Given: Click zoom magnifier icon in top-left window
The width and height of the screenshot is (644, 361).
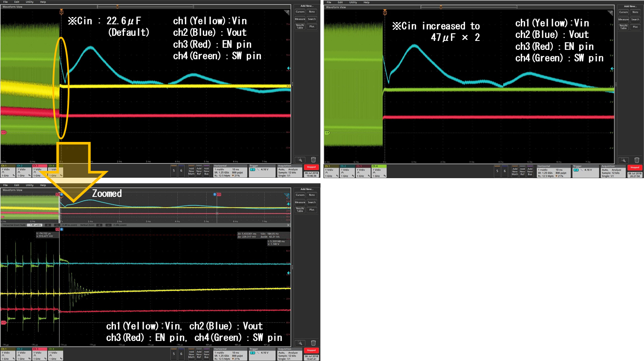Looking at the screenshot, I should [300, 160].
